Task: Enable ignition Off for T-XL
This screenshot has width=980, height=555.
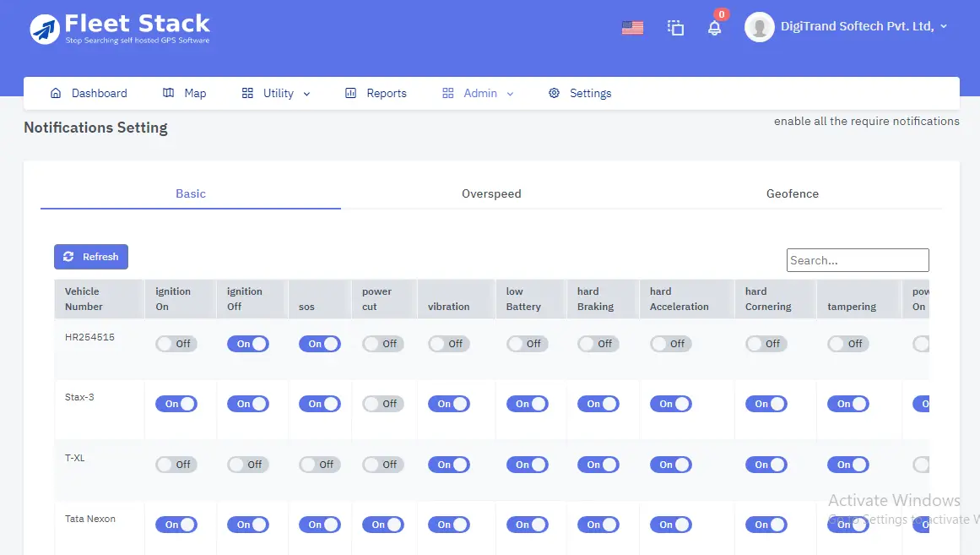Action: pos(248,465)
